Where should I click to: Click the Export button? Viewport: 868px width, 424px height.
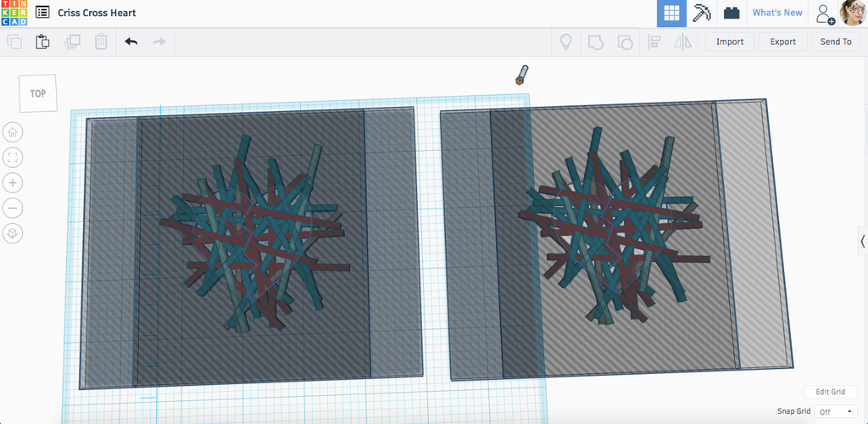coord(782,42)
